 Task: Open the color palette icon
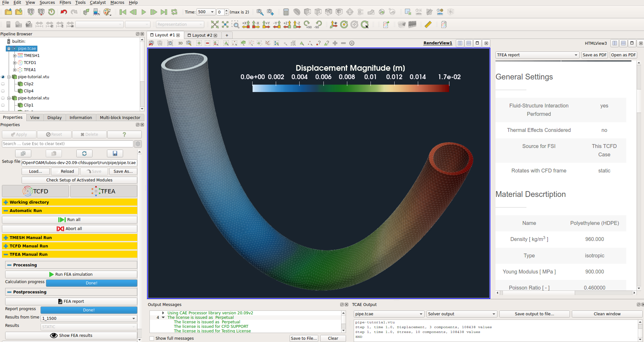pos(107,12)
